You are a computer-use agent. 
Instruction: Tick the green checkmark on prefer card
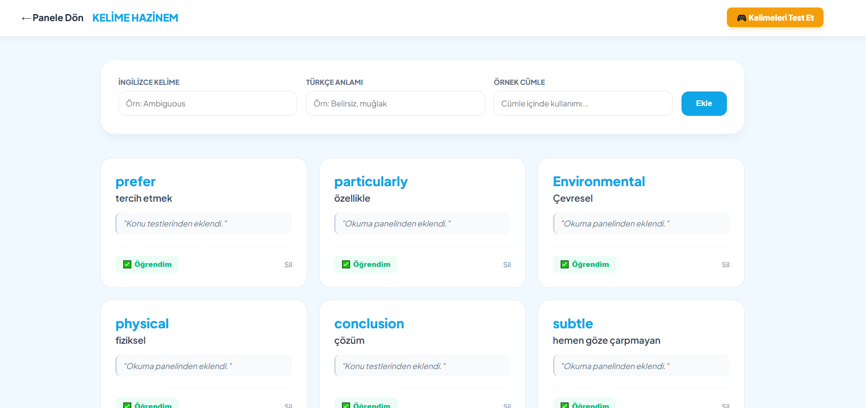[127, 264]
